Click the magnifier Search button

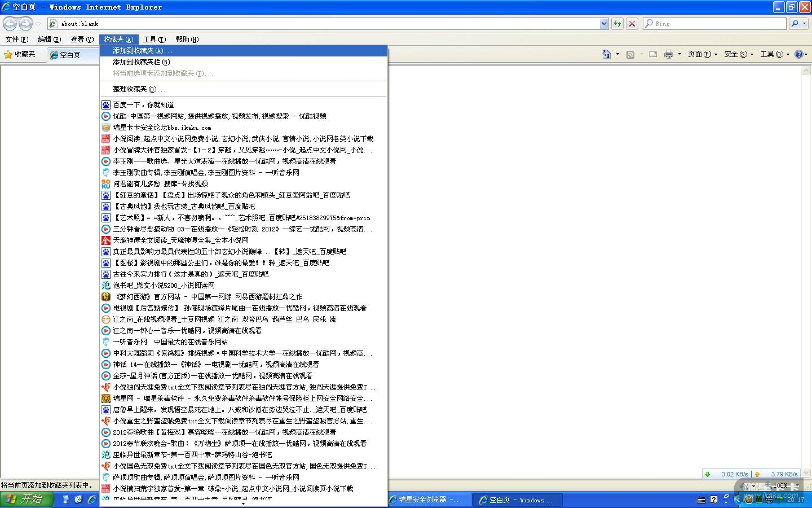pyautogui.click(x=795, y=24)
